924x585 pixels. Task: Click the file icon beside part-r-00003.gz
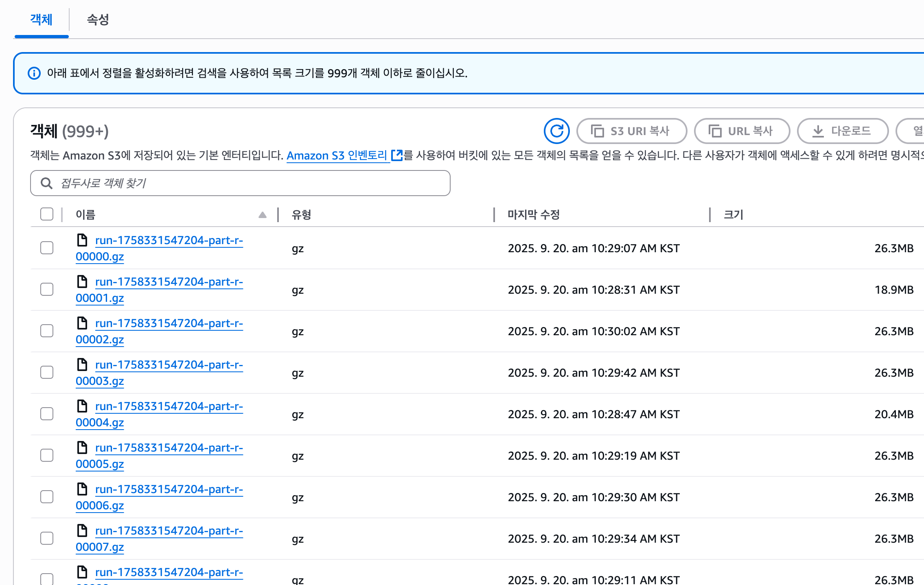pos(82,365)
